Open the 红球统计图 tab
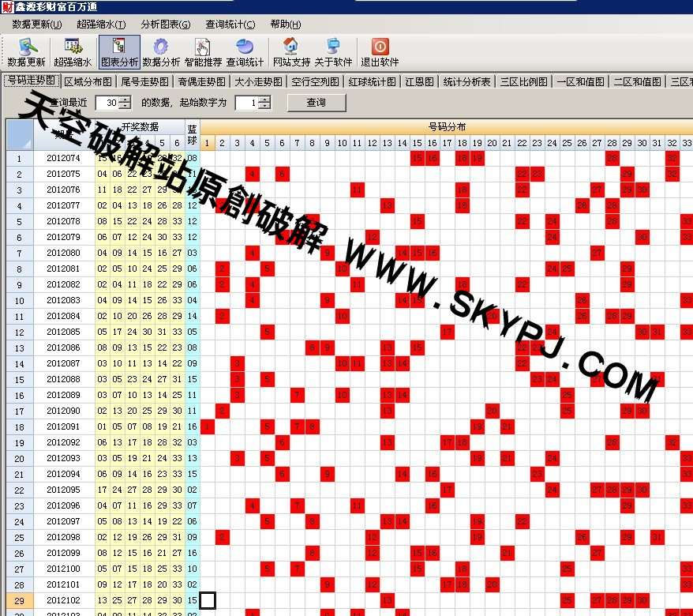 tap(373, 81)
